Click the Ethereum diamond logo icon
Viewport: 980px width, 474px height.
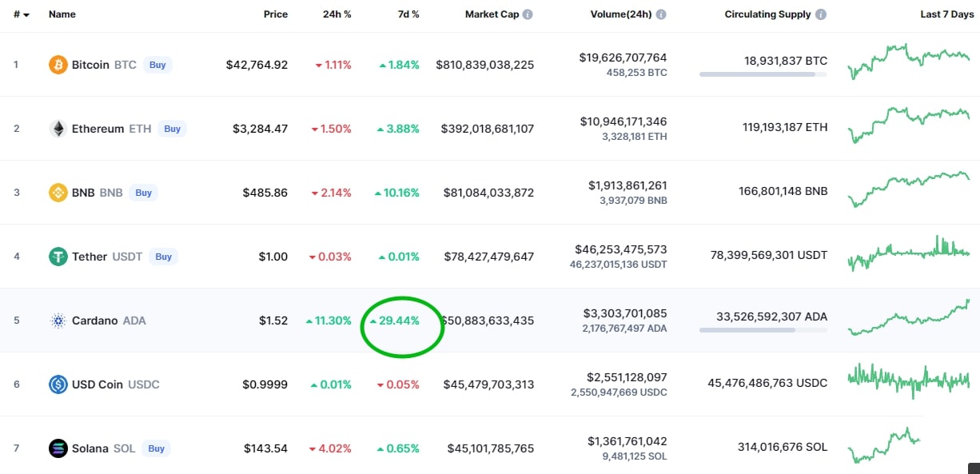[58, 129]
